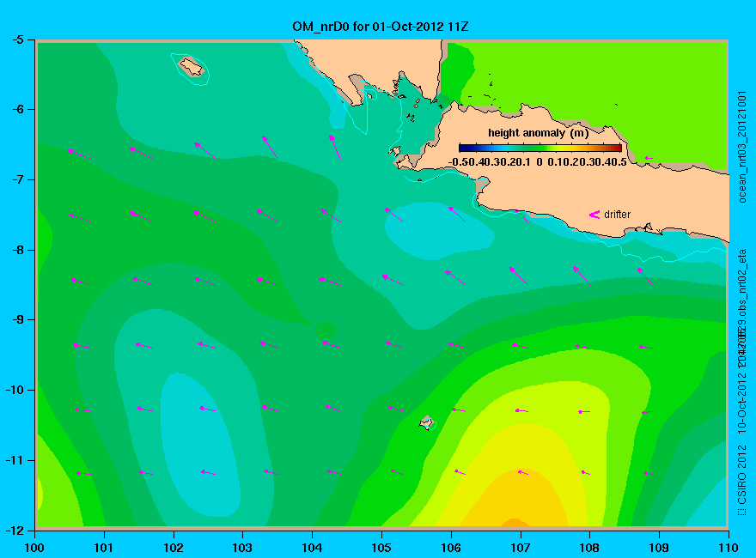Click the small island south of Java near 10.5S
The height and width of the screenshot is (558, 756).
click(426, 422)
